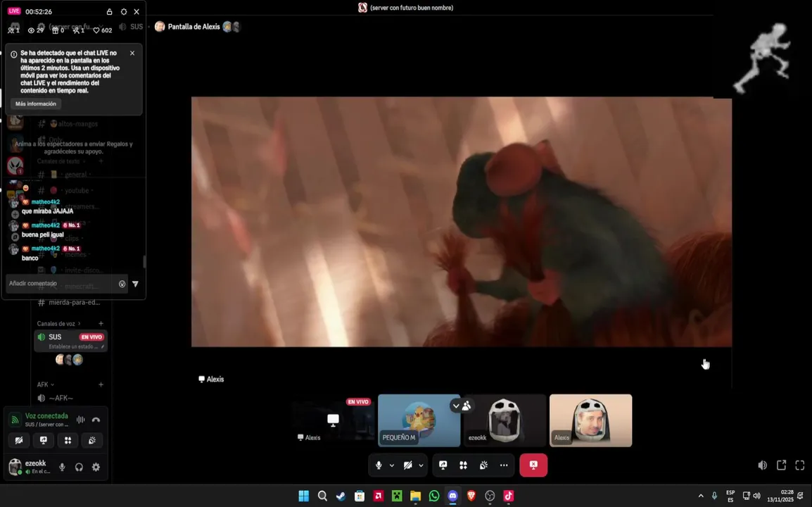The width and height of the screenshot is (812, 507).
Task: Select the Alexis webcam participant tile
Action: 591,420
